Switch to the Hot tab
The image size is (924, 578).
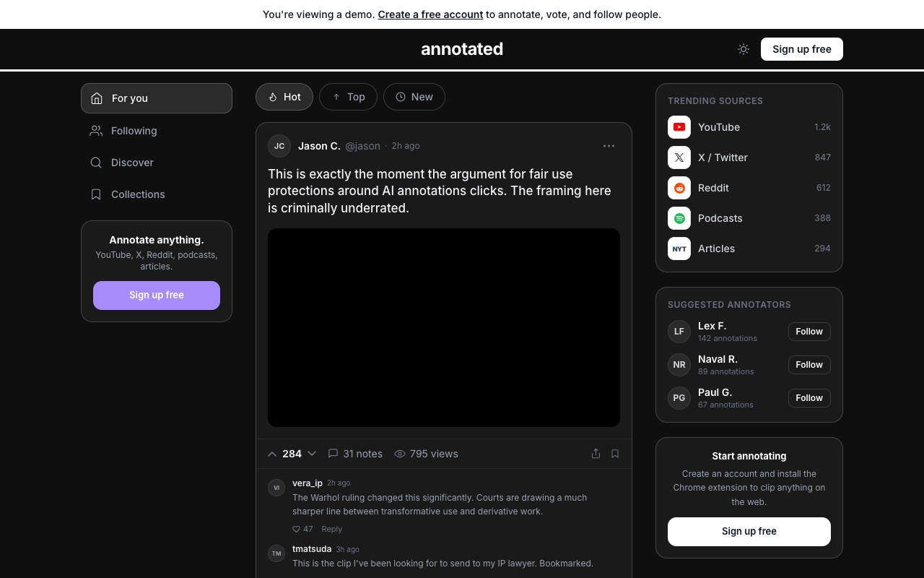coord(284,97)
